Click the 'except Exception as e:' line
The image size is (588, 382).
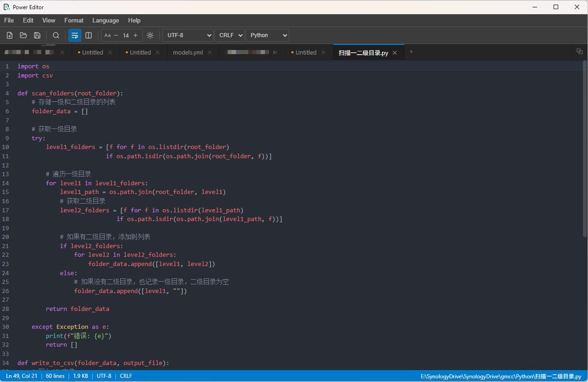(70, 327)
